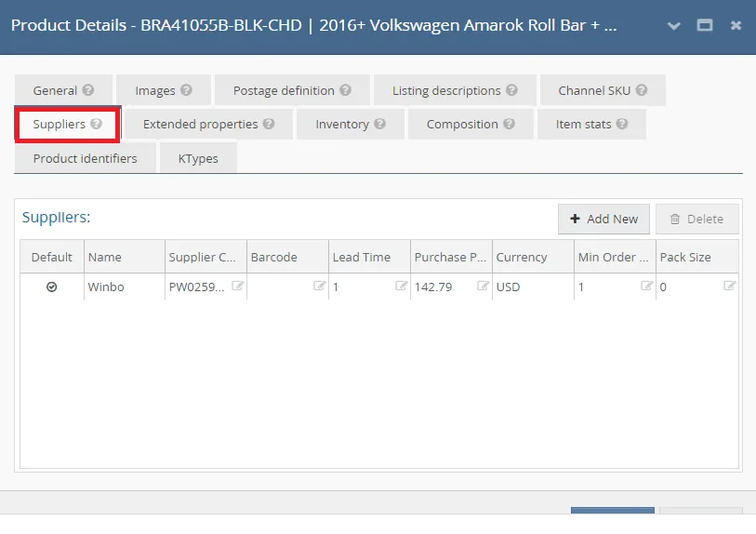Click Lead Time column header
756x534 pixels.
[369, 257]
